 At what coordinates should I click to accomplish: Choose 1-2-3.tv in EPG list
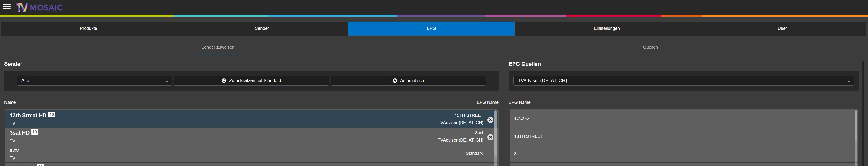click(682, 119)
